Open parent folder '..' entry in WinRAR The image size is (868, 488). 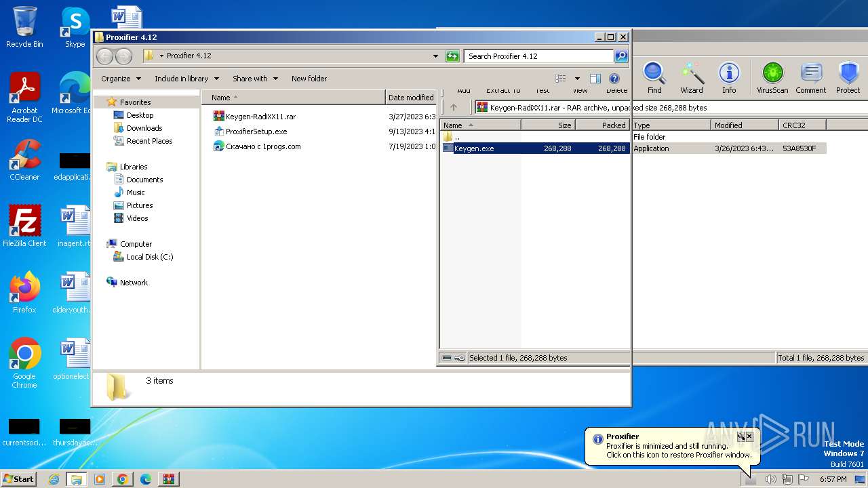click(452, 137)
